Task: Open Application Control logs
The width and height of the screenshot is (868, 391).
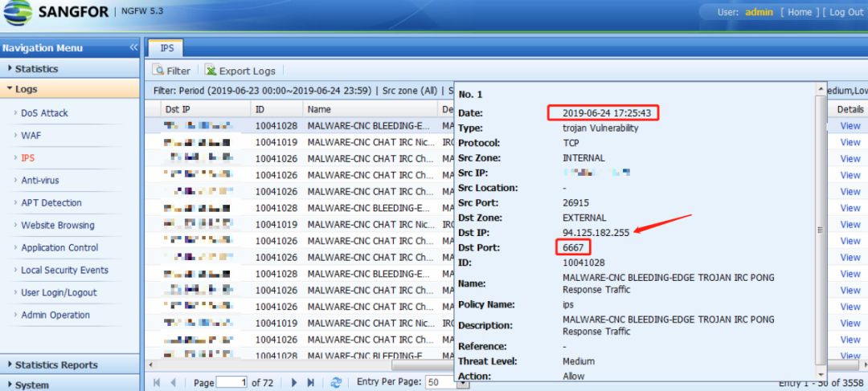Action: (59, 248)
